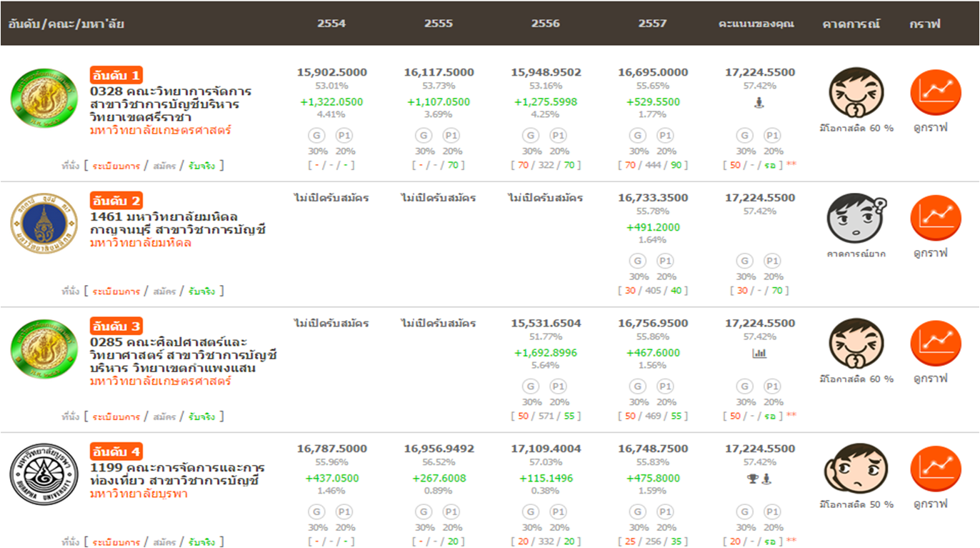The width and height of the screenshot is (980, 548).
Task: Click the +115.1496 difference value
Action: click(546, 479)
